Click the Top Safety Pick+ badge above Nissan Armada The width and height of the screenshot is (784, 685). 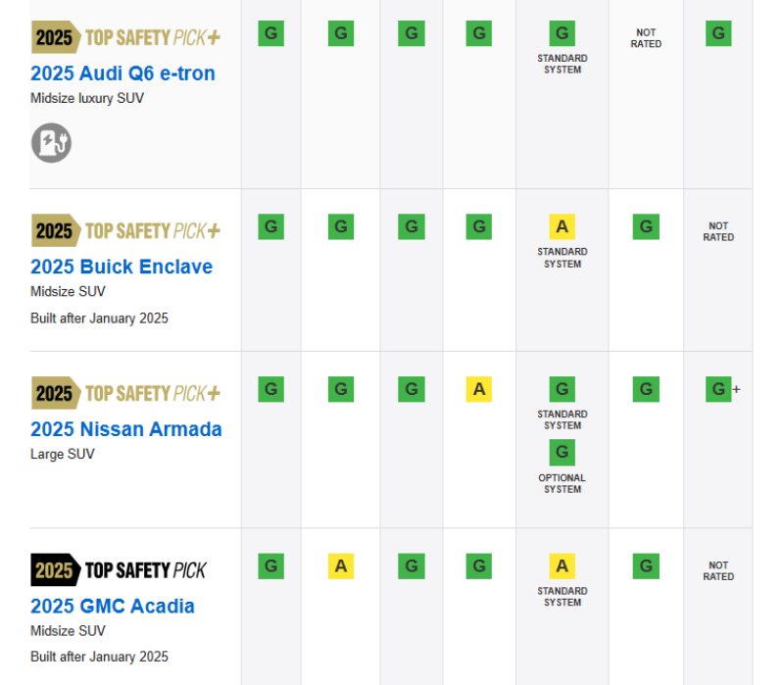[x=125, y=393]
